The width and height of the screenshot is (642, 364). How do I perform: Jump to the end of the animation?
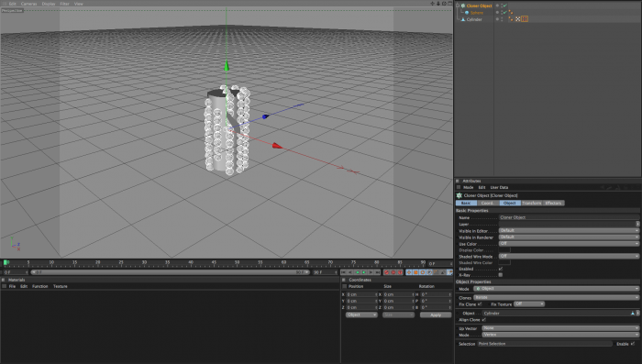(x=378, y=272)
